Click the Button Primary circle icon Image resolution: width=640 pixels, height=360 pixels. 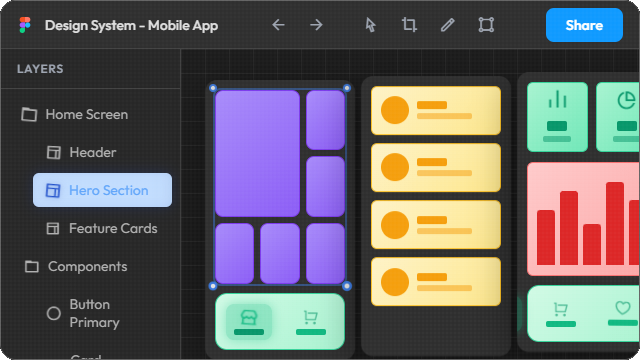click(x=53, y=313)
